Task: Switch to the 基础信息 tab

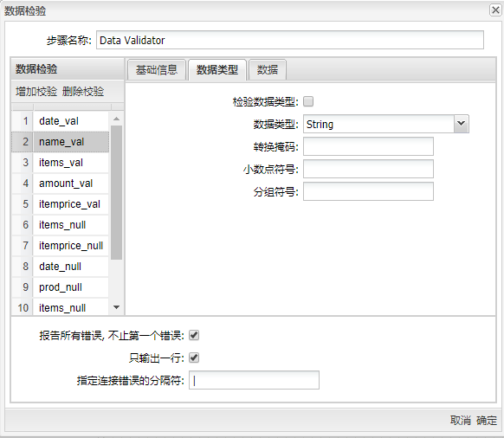Action: (157, 70)
